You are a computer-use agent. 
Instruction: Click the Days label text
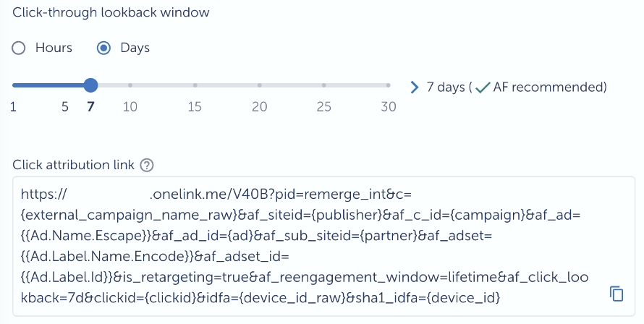point(135,48)
